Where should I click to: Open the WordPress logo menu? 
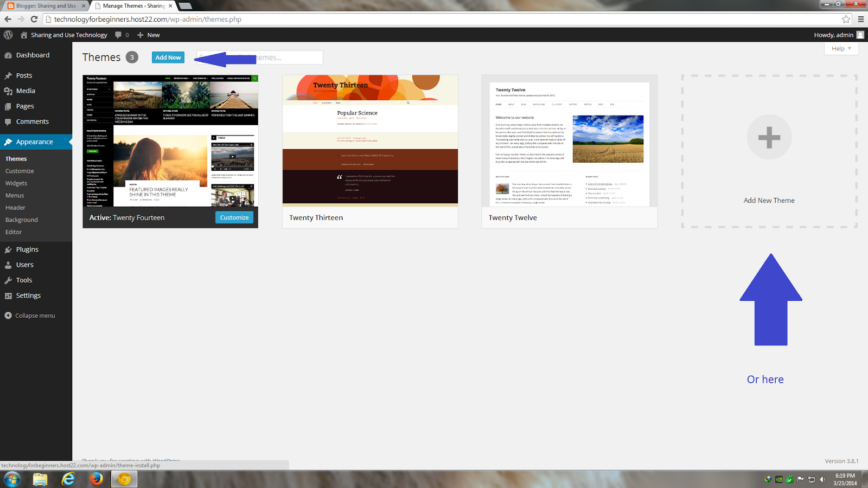pos(8,35)
